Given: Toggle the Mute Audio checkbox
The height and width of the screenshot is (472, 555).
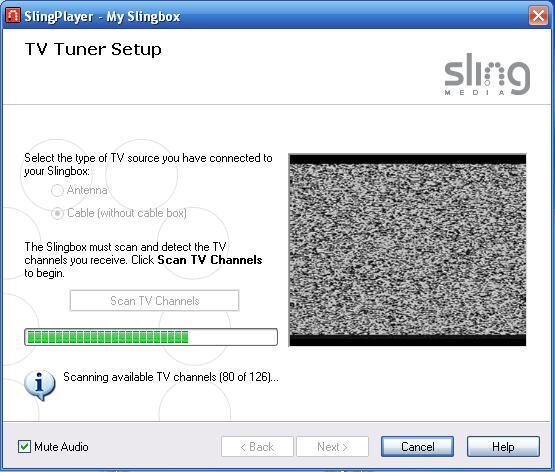Looking at the screenshot, I should (24, 447).
